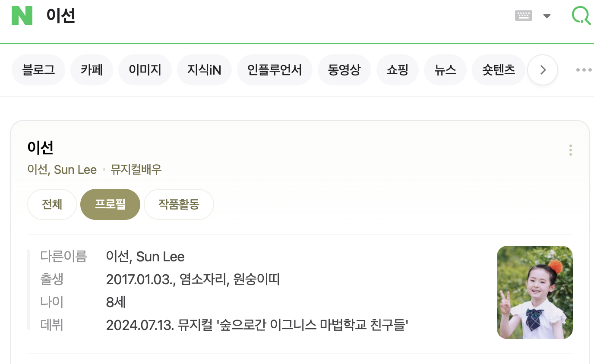The width and height of the screenshot is (594, 364).
Task: Open the 작품활동 section
Action: click(179, 204)
